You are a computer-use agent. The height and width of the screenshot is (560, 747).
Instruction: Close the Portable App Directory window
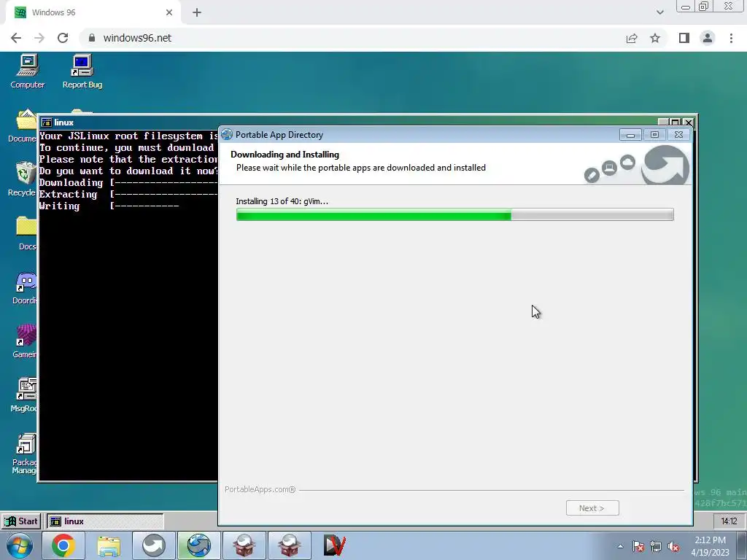tap(678, 135)
